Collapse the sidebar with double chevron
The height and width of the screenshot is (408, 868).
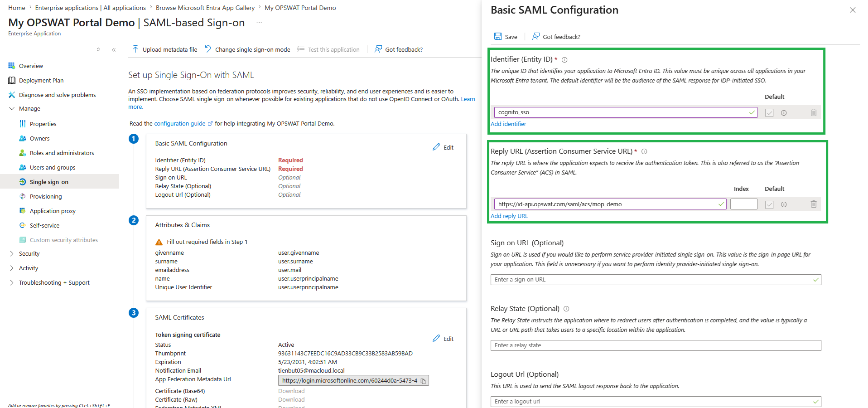(x=113, y=50)
